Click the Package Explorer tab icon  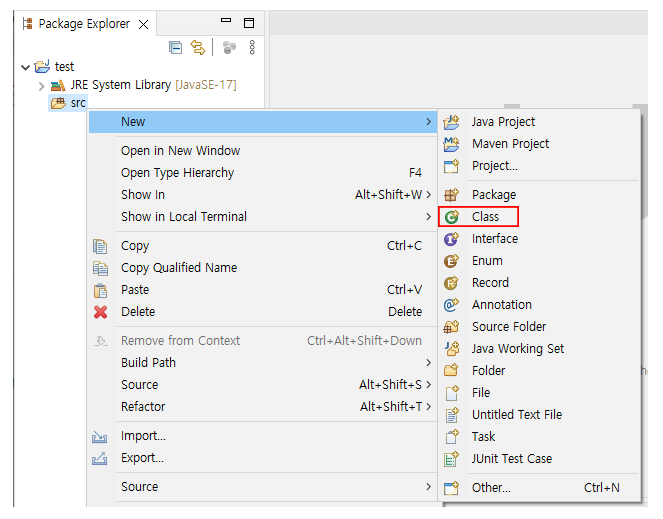coord(27,24)
